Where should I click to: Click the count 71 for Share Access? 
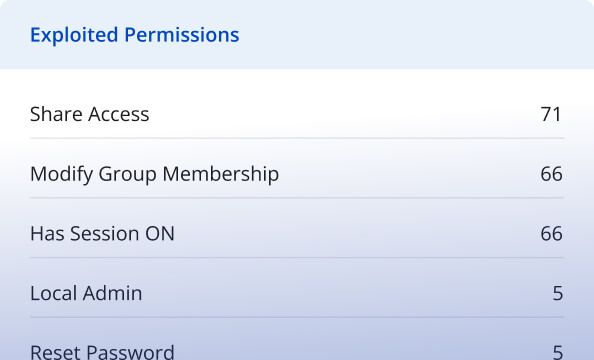[551, 114]
